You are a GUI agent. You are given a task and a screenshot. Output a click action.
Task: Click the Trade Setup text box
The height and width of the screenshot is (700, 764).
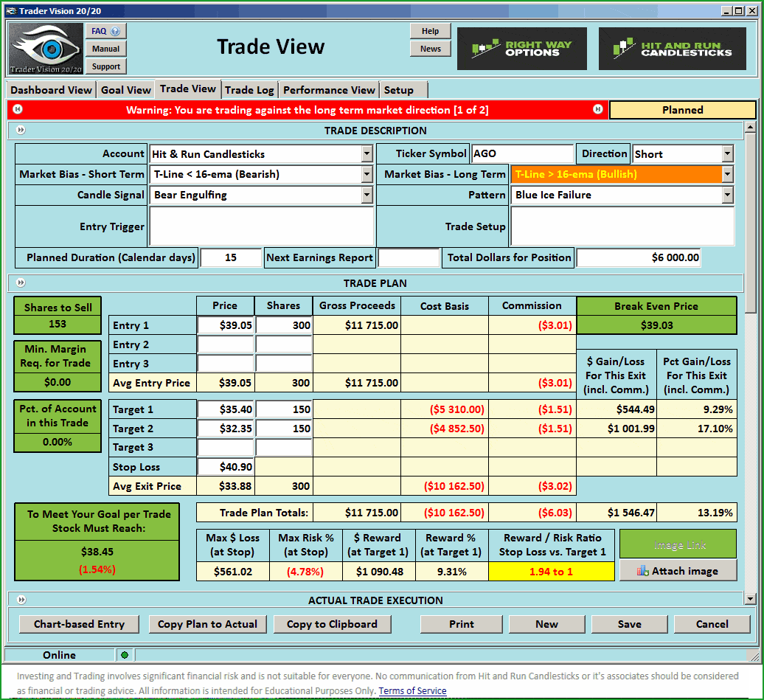622,226
